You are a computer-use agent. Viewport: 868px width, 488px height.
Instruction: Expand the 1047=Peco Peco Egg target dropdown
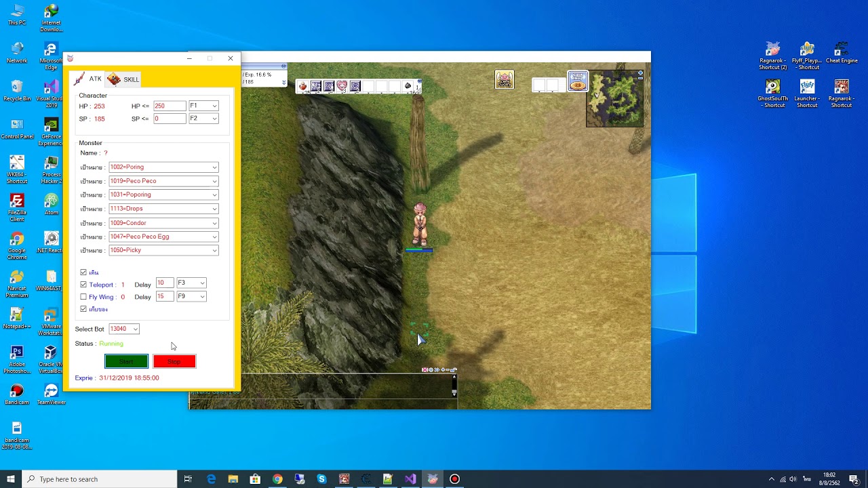pyautogui.click(x=163, y=237)
